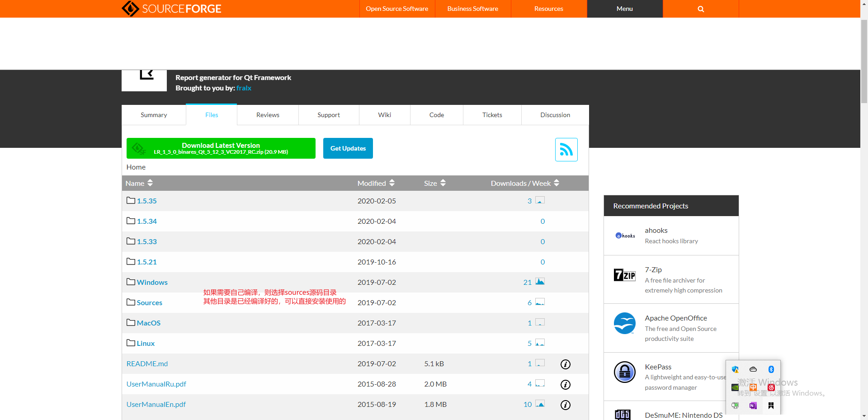Click the 7-Zip project logo

tap(624, 275)
